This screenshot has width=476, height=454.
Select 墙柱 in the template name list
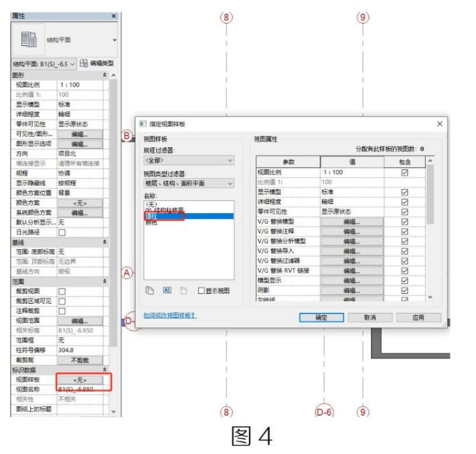(x=189, y=216)
